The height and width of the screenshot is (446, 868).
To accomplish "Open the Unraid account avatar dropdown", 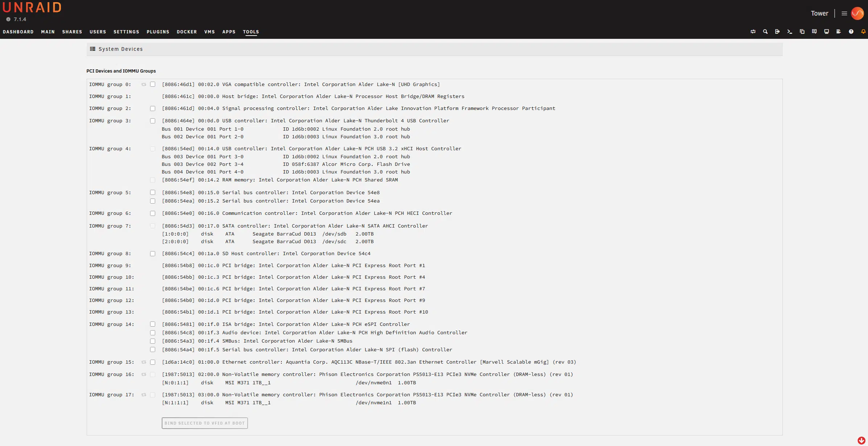I will (857, 13).
